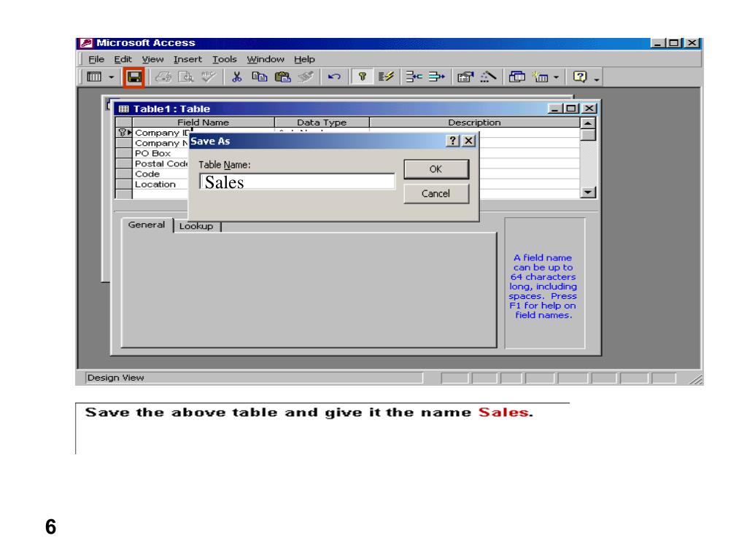Open the Edit menu

(123, 60)
